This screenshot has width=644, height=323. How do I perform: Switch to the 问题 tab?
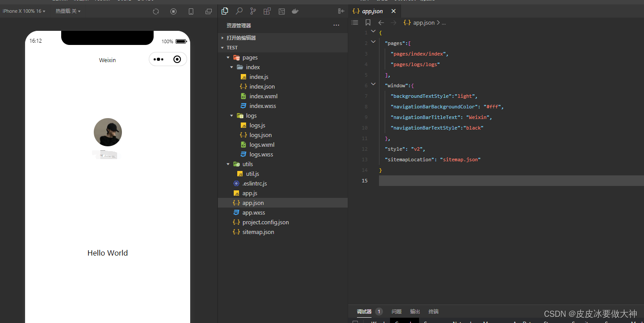click(397, 312)
